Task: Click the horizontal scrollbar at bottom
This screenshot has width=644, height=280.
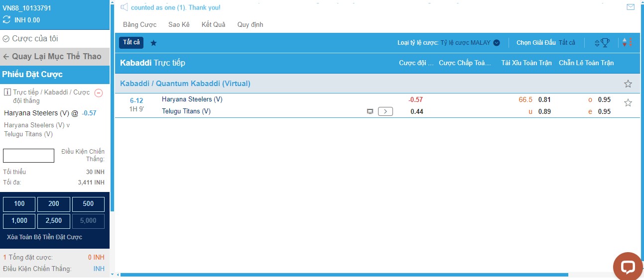Action: (x=344, y=275)
